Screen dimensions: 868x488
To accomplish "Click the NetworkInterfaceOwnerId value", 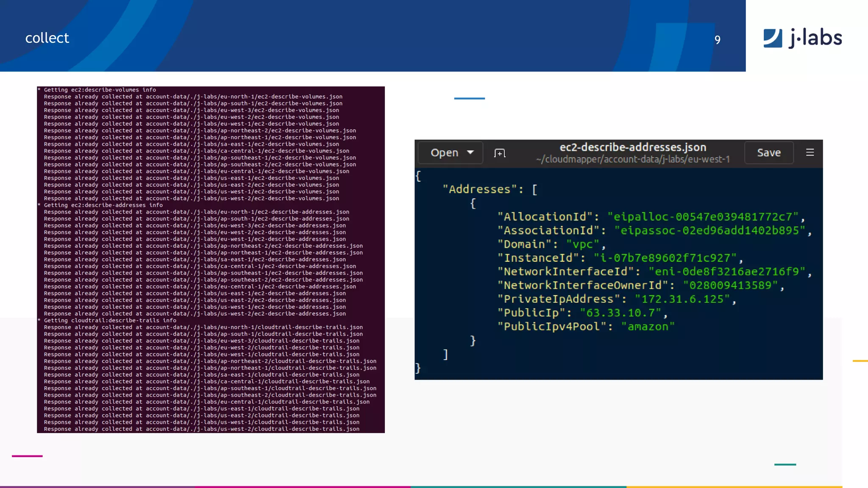I will (730, 286).
